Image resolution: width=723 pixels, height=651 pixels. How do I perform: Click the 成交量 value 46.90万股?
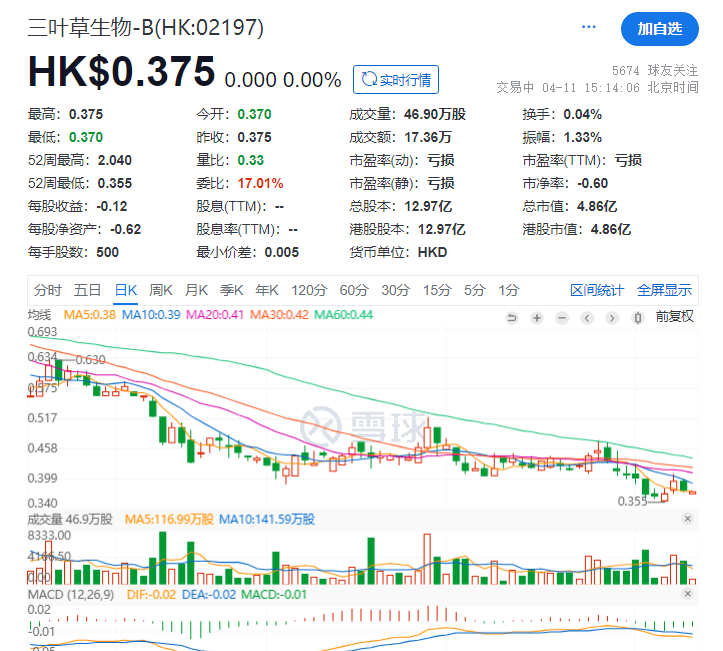(x=435, y=114)
